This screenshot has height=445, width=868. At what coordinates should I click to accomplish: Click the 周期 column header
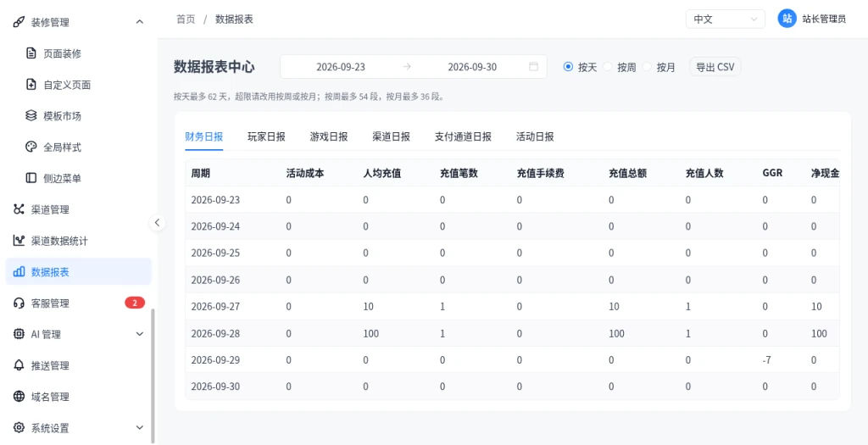point(200,173)
